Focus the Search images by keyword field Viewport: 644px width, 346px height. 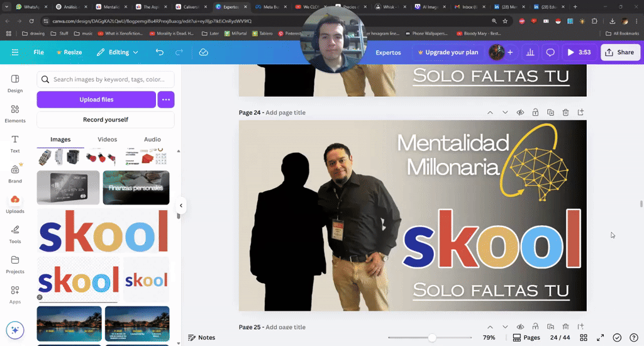pyautogui.click(x=106, y=79)
